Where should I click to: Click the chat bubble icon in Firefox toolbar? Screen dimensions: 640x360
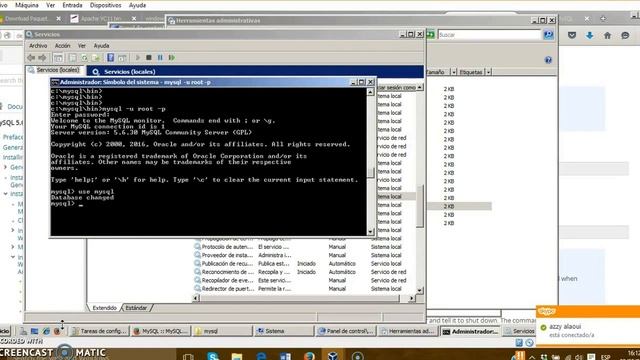(x=625, y=36)
